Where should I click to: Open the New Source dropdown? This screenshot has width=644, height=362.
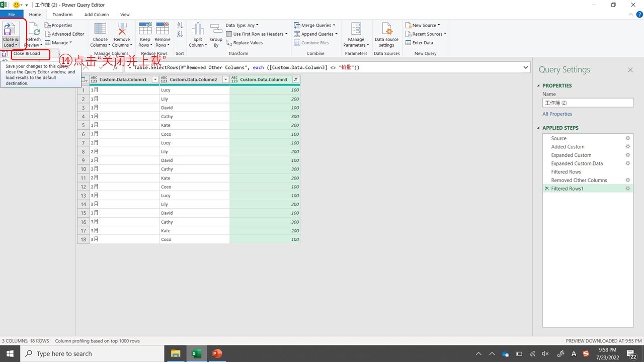(x=422, y=25)
